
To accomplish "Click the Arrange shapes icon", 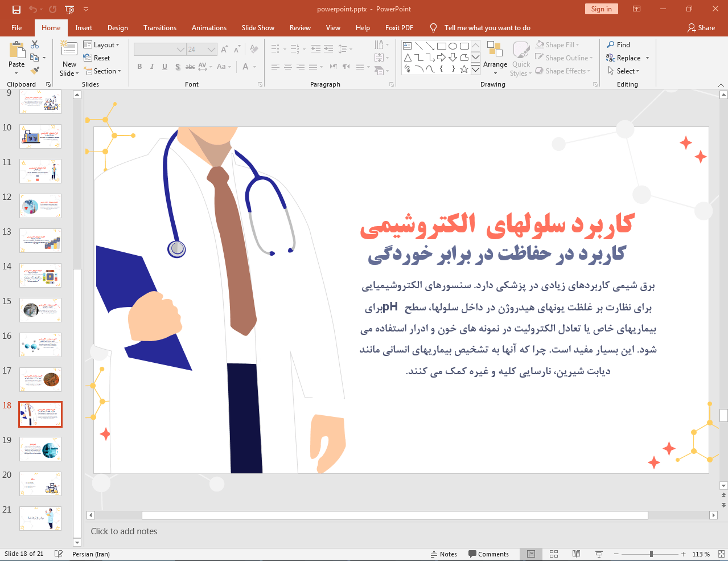I will coord(495,50).
